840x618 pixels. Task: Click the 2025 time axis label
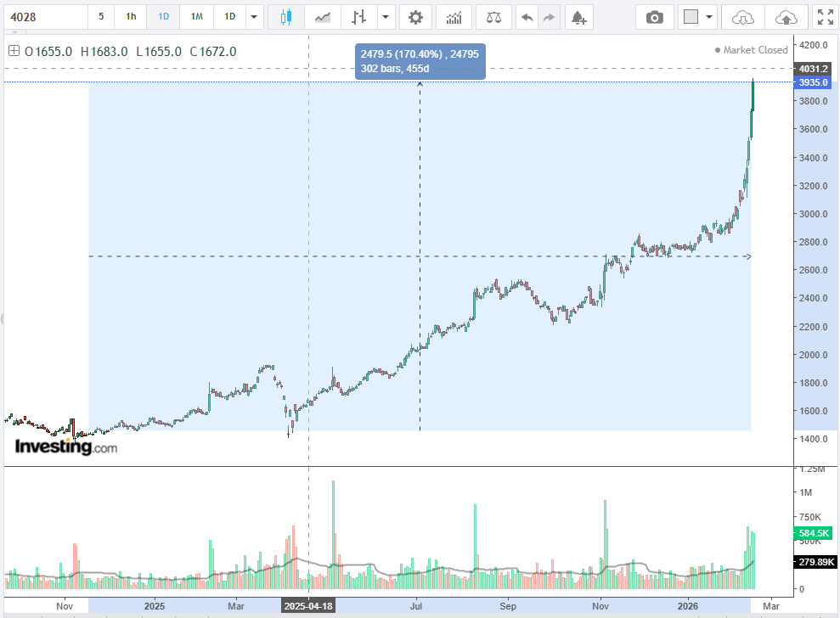(x=155, y=606)
